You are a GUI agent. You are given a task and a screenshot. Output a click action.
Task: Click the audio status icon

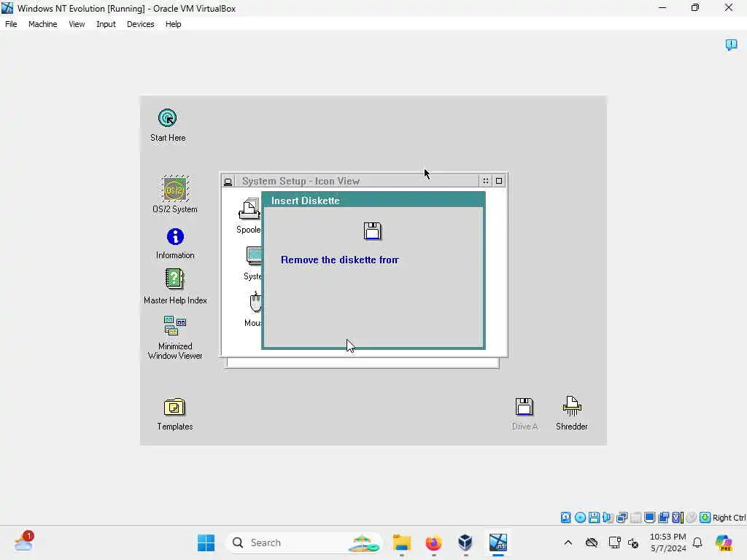(608, 517)
